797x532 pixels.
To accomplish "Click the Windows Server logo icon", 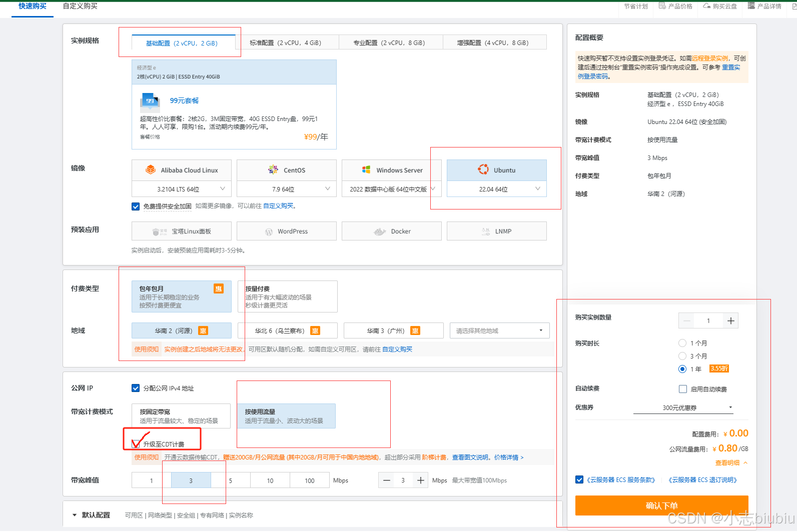I will [366, 170].
